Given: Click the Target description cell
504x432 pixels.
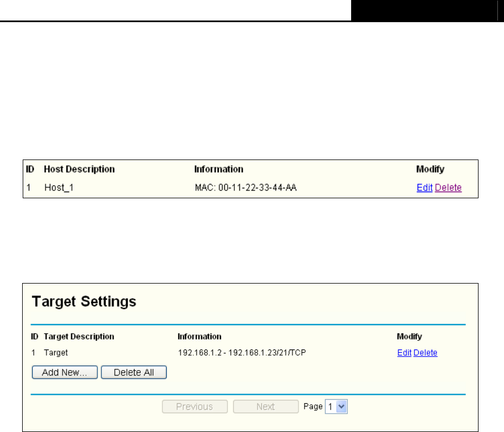Looking at the screenshot, I should coord(55,353).
